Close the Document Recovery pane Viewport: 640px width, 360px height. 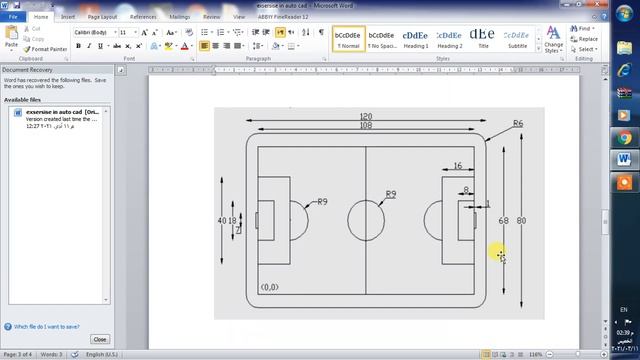100,340
